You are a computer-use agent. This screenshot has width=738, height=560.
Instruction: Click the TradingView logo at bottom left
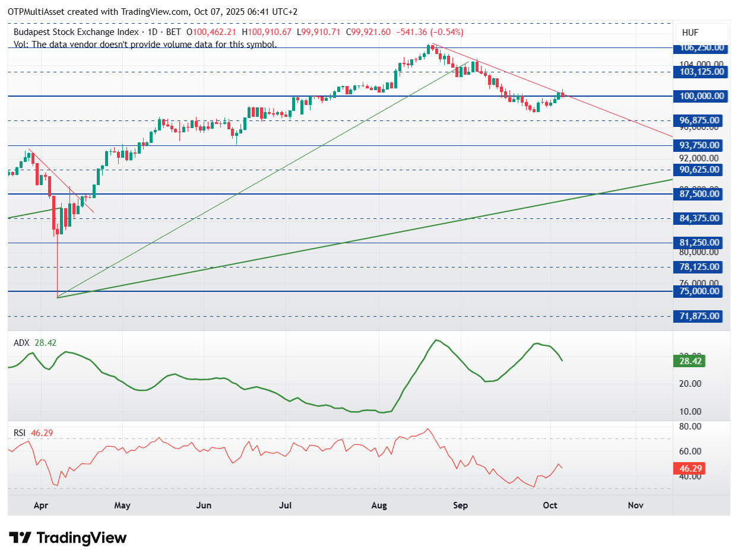(x=68, y=538)
